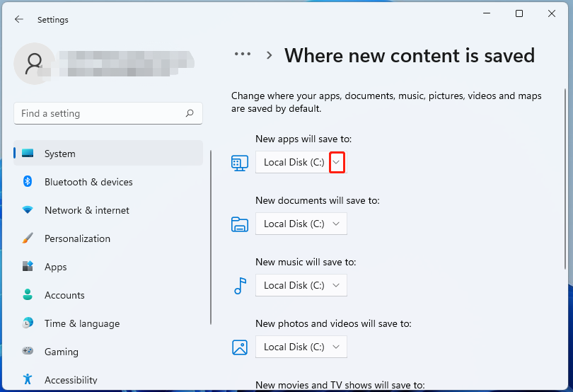Click the new apps computer icon

240,163
